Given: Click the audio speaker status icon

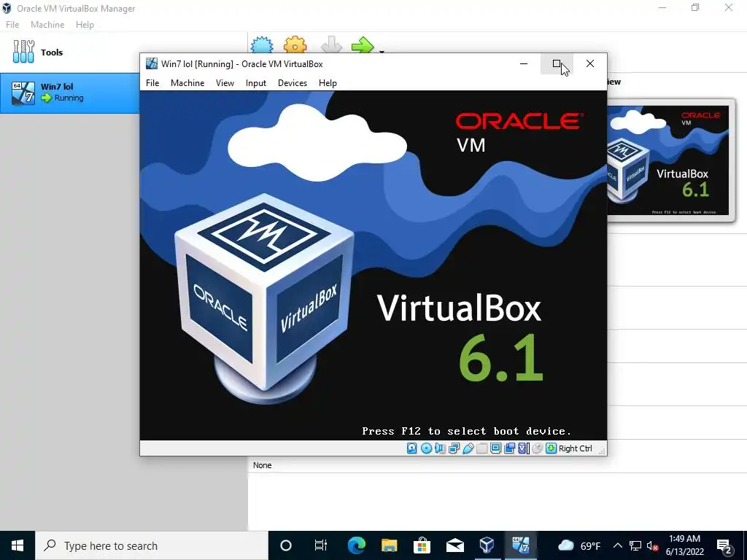Looking at the screenshot, I should (x=440, y=448).
